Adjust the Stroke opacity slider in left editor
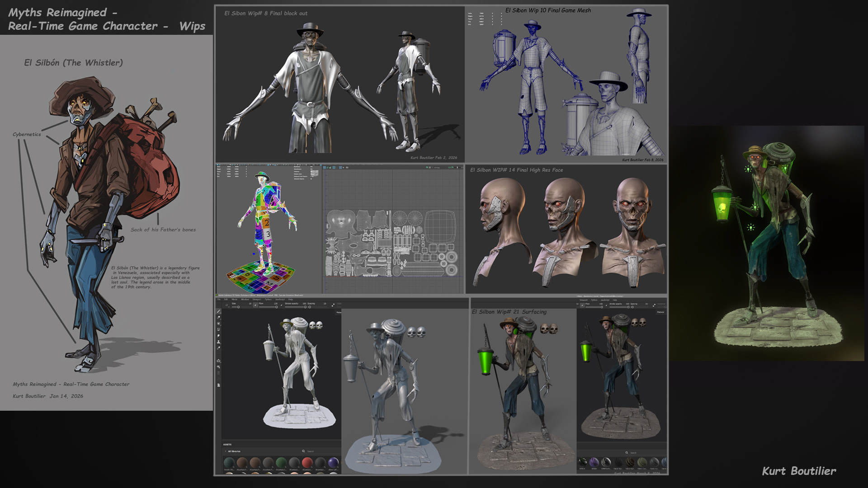 305,307
